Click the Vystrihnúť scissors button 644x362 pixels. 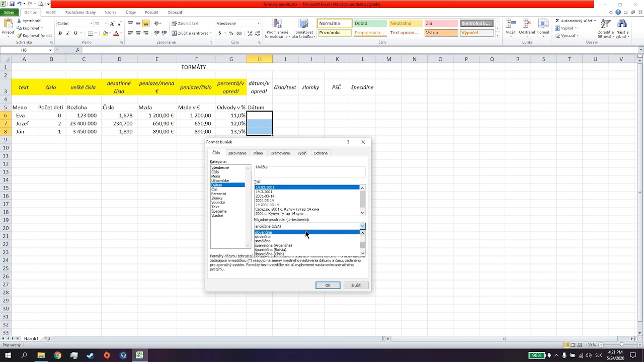(x=29, y=21)
